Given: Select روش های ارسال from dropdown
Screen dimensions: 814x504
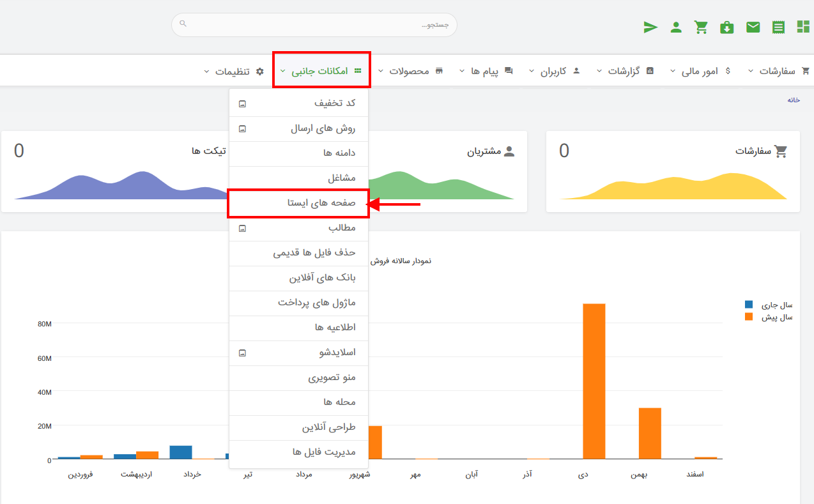Looking at the screenshot, I should [x=298, y=128].
